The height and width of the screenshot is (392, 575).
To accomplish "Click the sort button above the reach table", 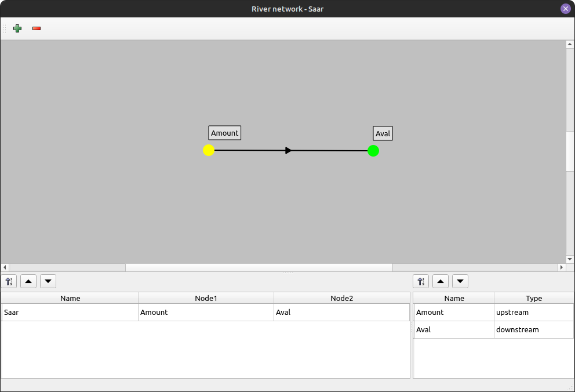I will 9,282.
